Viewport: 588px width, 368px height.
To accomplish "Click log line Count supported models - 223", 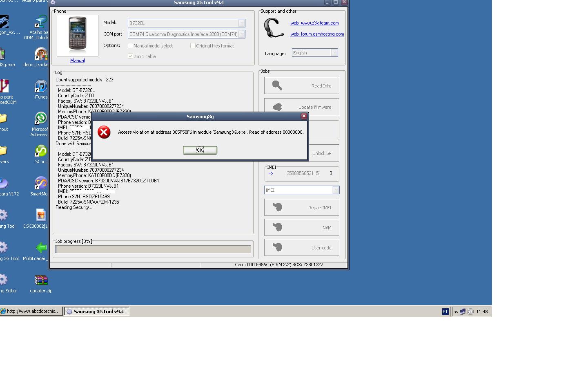I will point(85,80).
